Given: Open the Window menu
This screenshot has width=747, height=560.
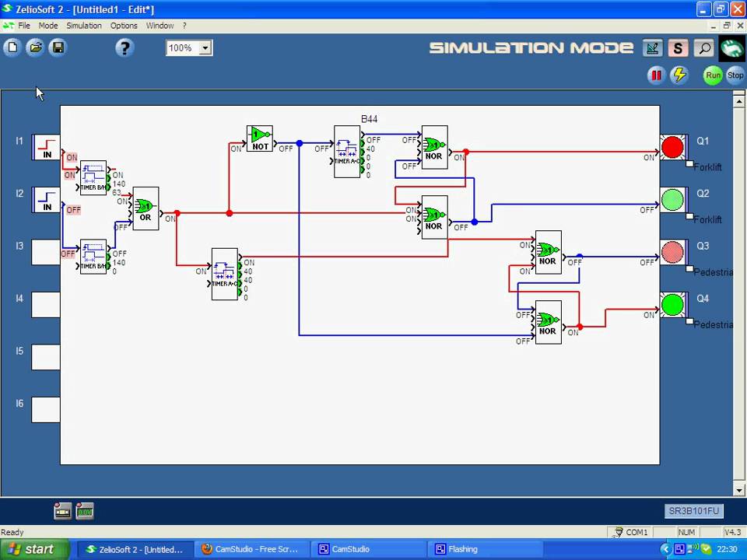Looking at the screenshot, I should point(160,26).
